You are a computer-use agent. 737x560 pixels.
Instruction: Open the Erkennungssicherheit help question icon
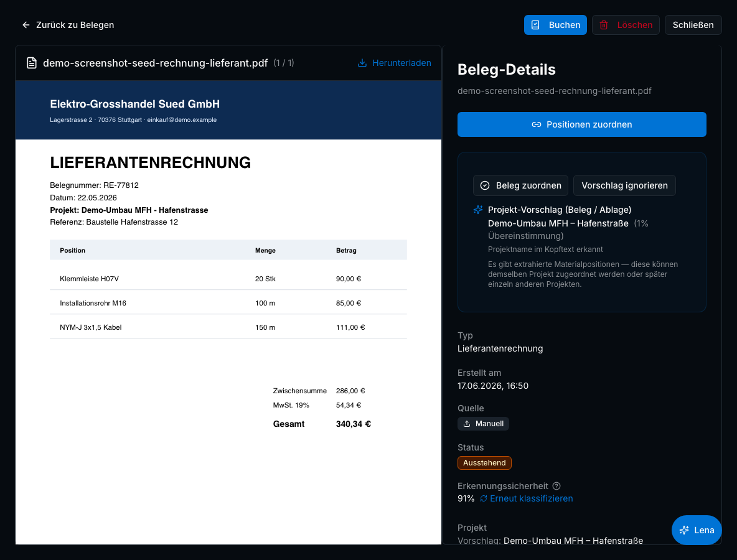click(x=556, y=486)
